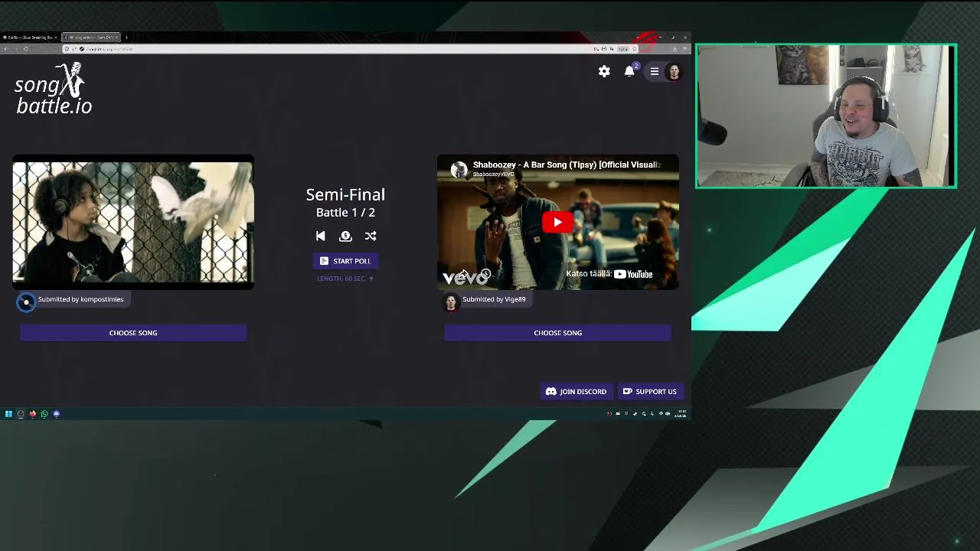
Task: Open the hamburger menu next to avatar
Action: pos(655,71)
